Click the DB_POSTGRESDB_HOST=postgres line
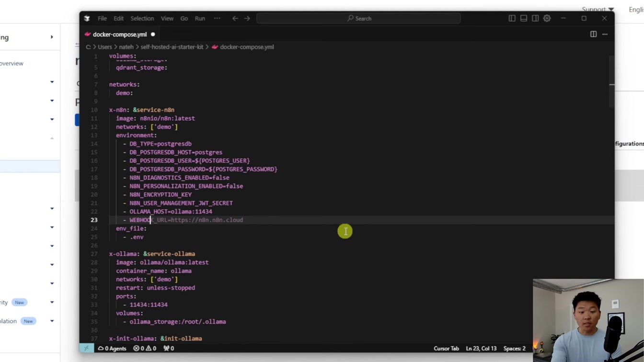Image resolution: width=644 pixels, height=362 pixels. pyautogui.click(x=175, y=152)
